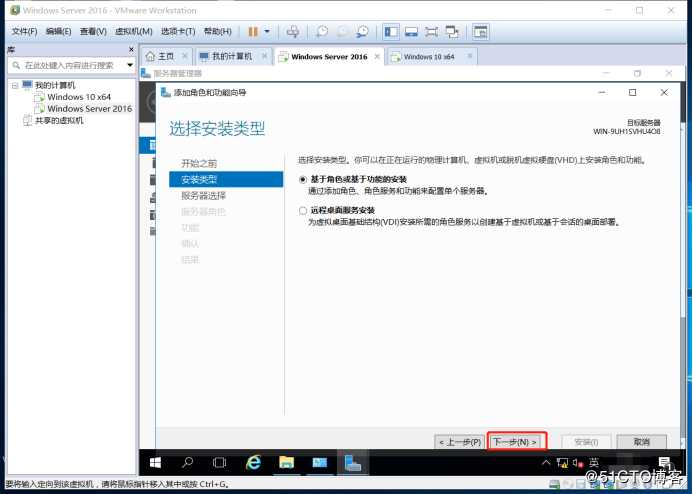Open the snapshot manager toolbar icon
The image size is (693, 494).
(x=362, y=32)
